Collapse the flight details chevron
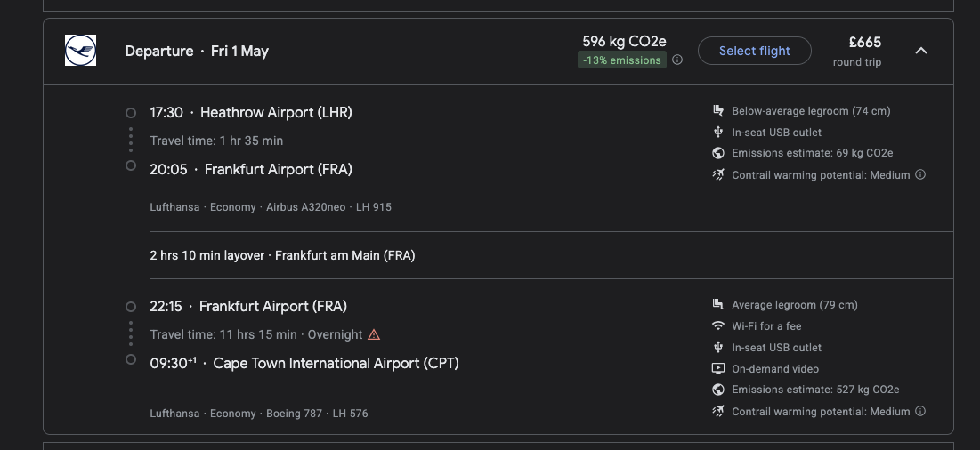Viewport: 980px width, 450px height. tap(921, 51)
